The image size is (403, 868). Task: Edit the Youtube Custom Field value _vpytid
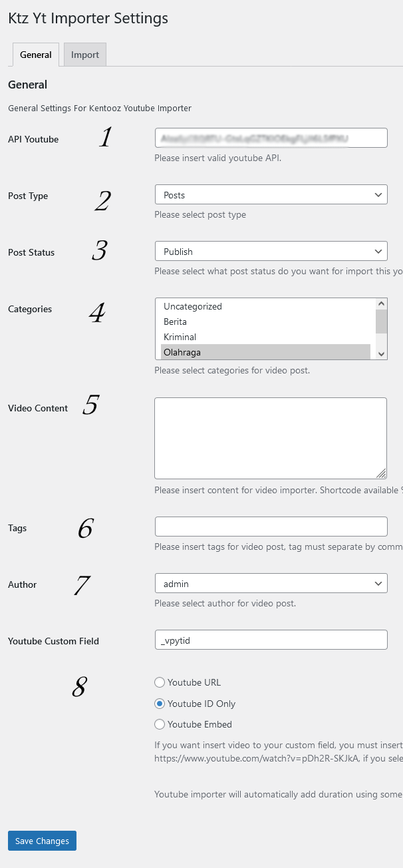pyautogui.click(x=271, y=639)
